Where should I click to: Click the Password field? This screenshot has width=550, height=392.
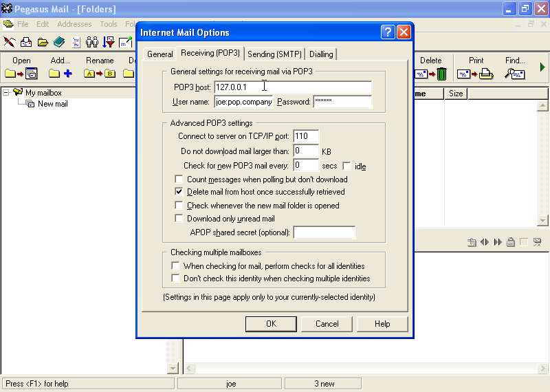point(342,102)
